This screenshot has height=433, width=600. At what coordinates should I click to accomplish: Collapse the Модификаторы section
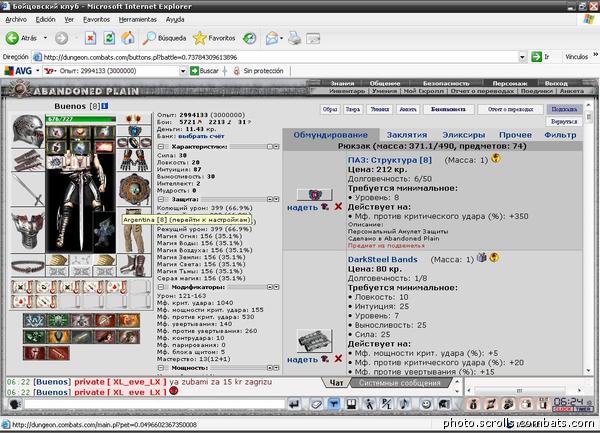(161, 287)
